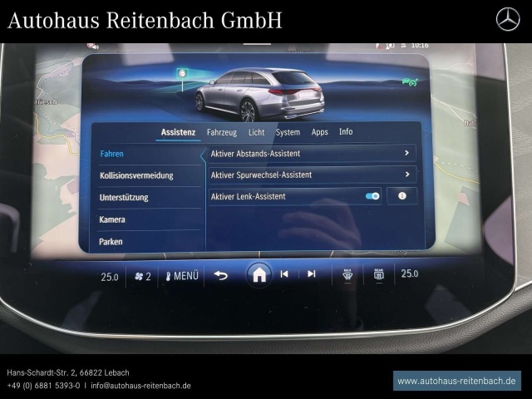Tap the Home icon button

pyautogui.click(x=259, y=275)
